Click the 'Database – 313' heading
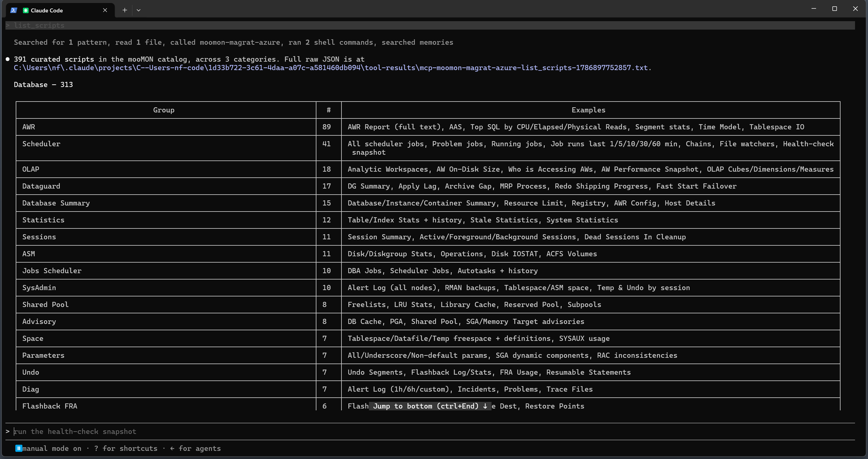This screenshot has height=459, width=868. [x=43, y=84]
